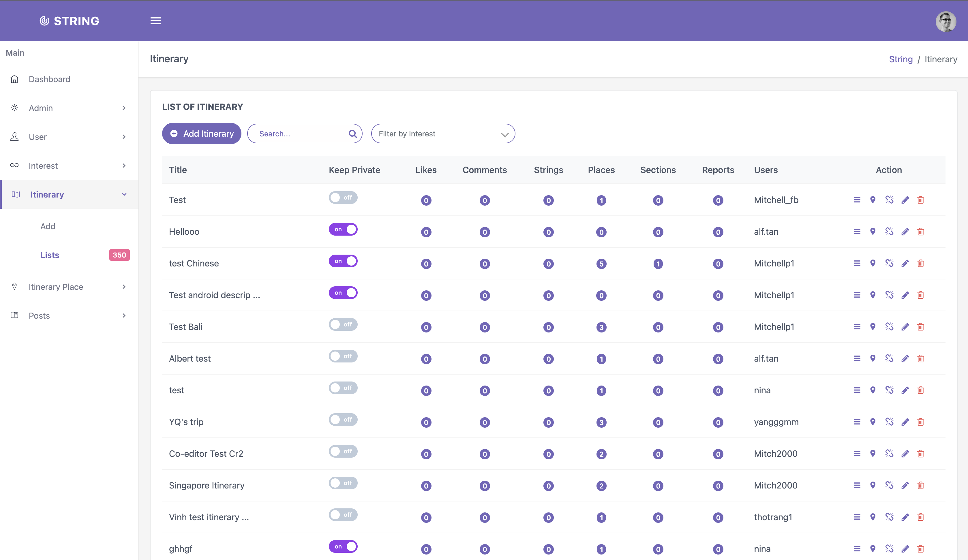
Task: Click the edit pencil for Albert test
Action: point(905,358)
